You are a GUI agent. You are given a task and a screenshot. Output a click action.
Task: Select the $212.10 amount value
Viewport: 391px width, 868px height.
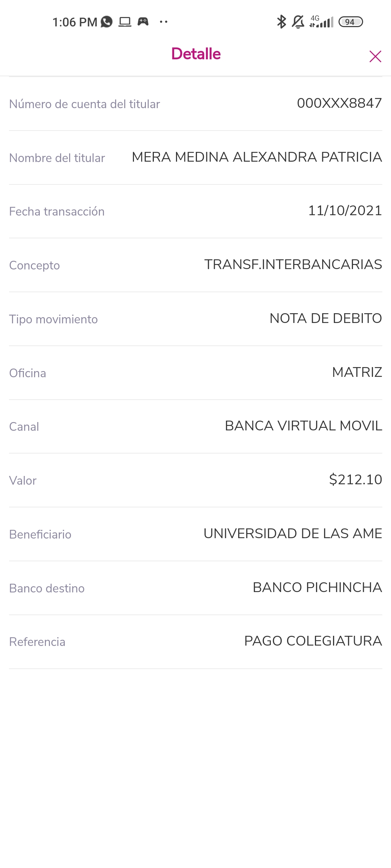click(355, 480)
